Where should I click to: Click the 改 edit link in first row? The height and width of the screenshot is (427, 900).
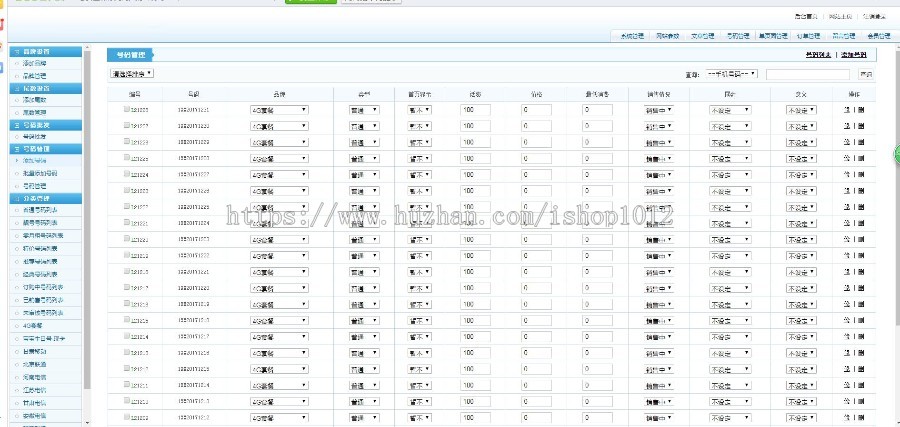[847, 110]
